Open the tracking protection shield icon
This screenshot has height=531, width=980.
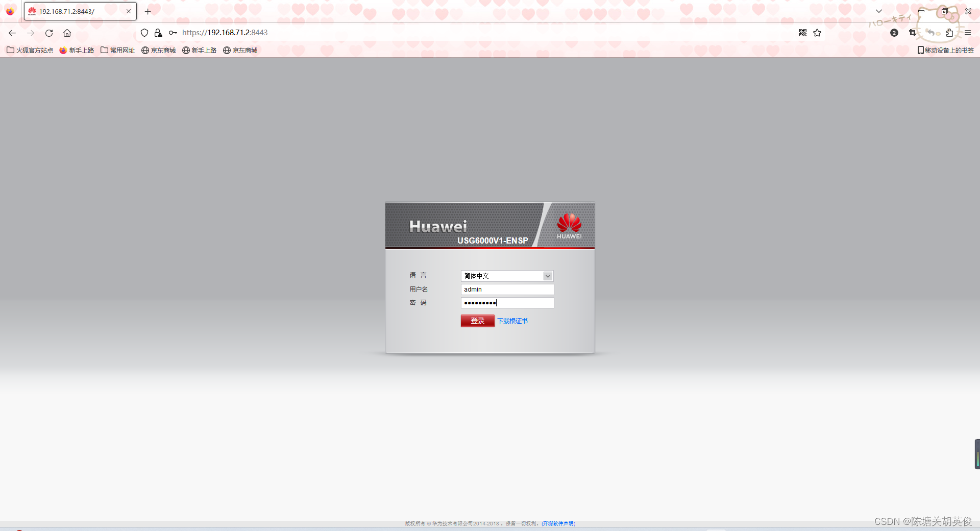coord(144,33)
